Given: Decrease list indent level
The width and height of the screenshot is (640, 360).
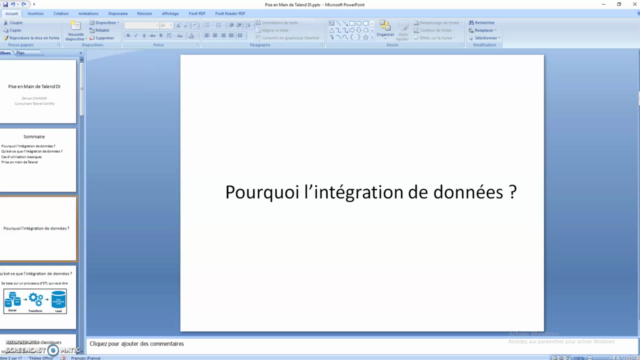Looking at the screenshot, I should tap(231, 25).
